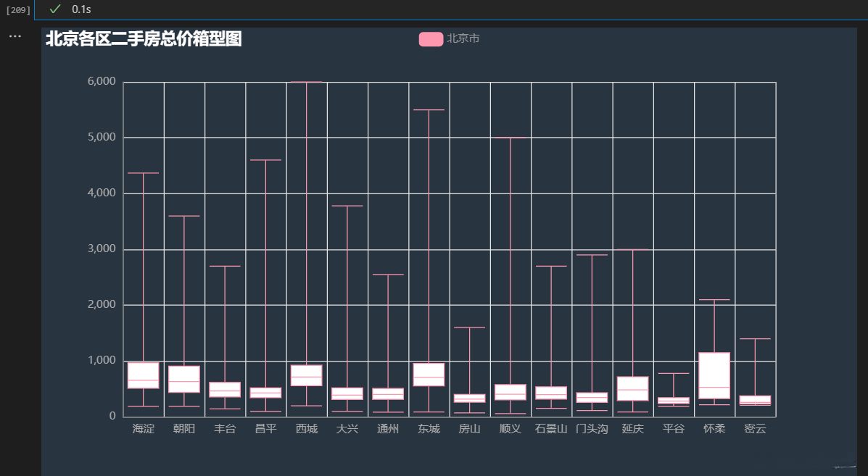Select the 0.1s execution time text

pyautogui.click(x=81, y=9)
